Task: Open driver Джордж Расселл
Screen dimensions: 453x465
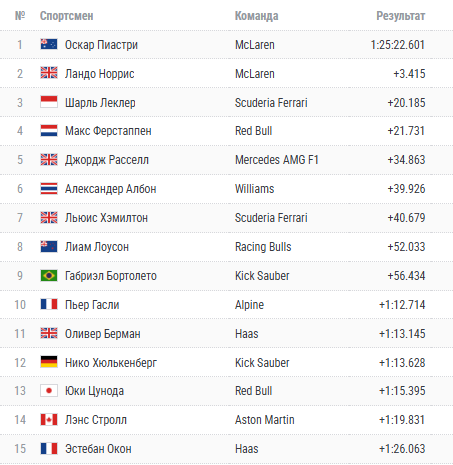Action: tap(107, 160)
